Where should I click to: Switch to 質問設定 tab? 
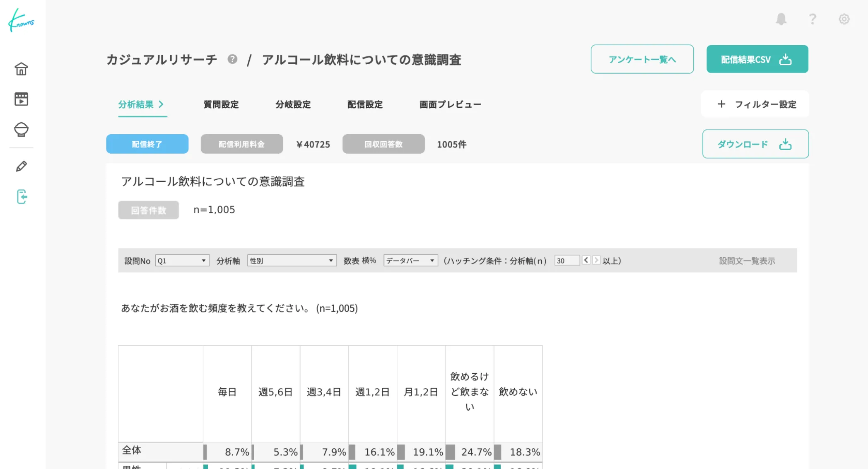(x=221, y=104)
